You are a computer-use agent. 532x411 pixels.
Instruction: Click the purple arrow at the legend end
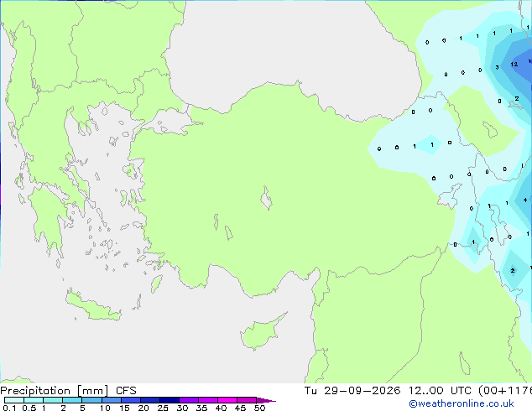(x=266, y=400)
